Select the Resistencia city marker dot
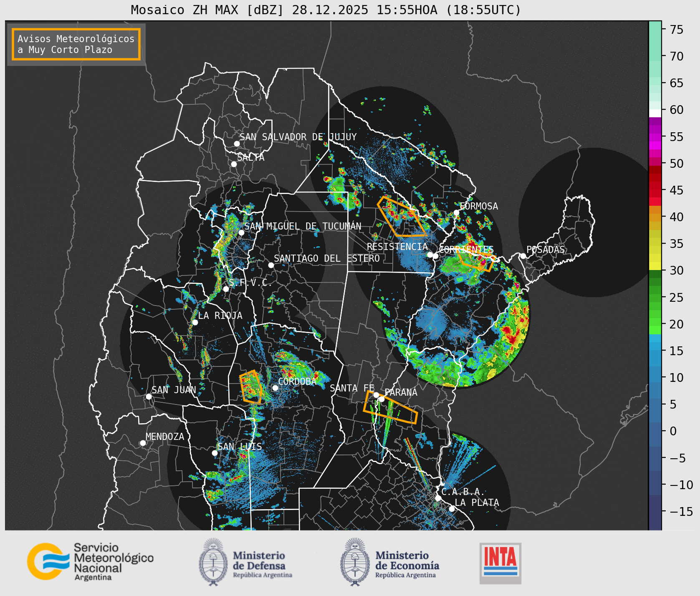Viewport: 700px width, 596px height. (430, 255)
